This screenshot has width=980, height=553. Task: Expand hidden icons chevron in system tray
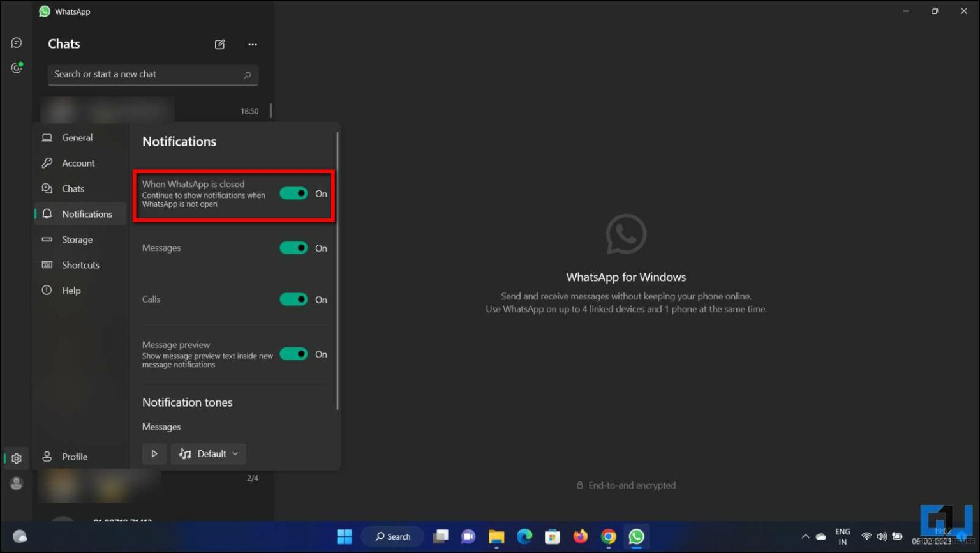pos(805,536)
